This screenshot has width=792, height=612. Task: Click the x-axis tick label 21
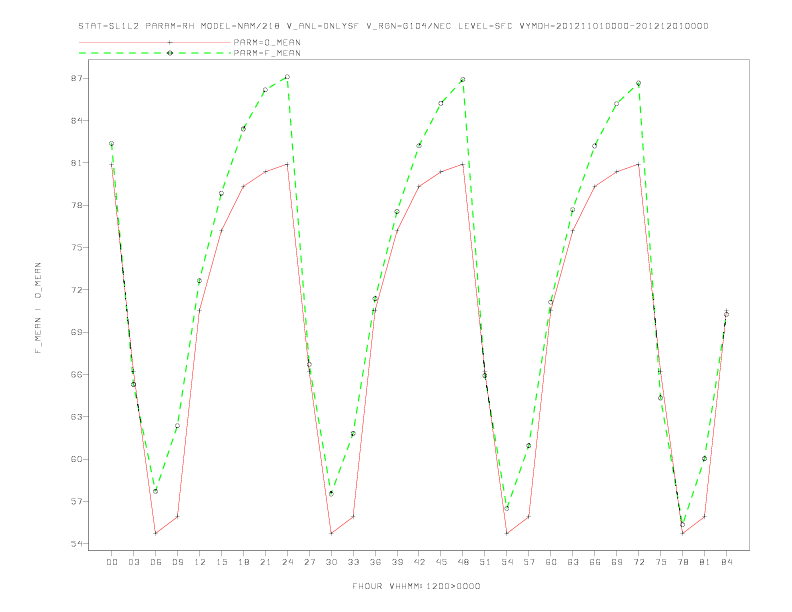pos(265,562)
